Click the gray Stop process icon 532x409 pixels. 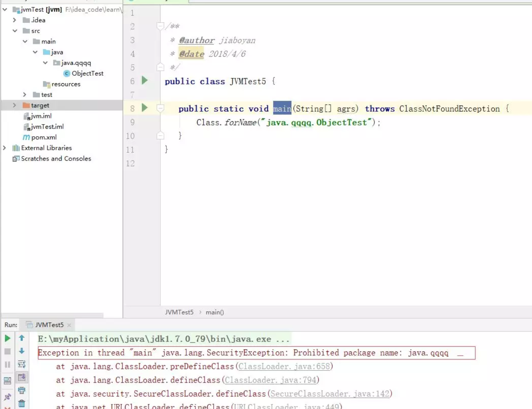click(7, 351)
